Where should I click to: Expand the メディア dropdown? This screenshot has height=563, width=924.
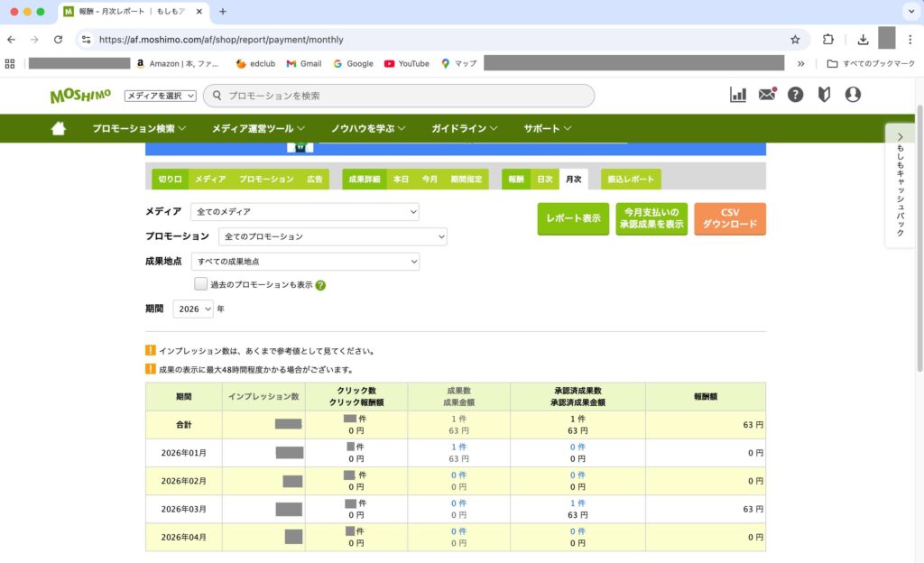click(305, 212)
